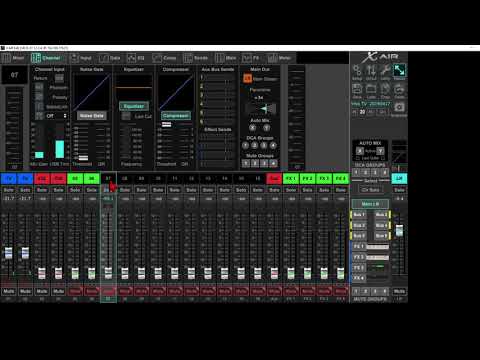
Task: Mute the first channel strip
Action: [9, 291]
